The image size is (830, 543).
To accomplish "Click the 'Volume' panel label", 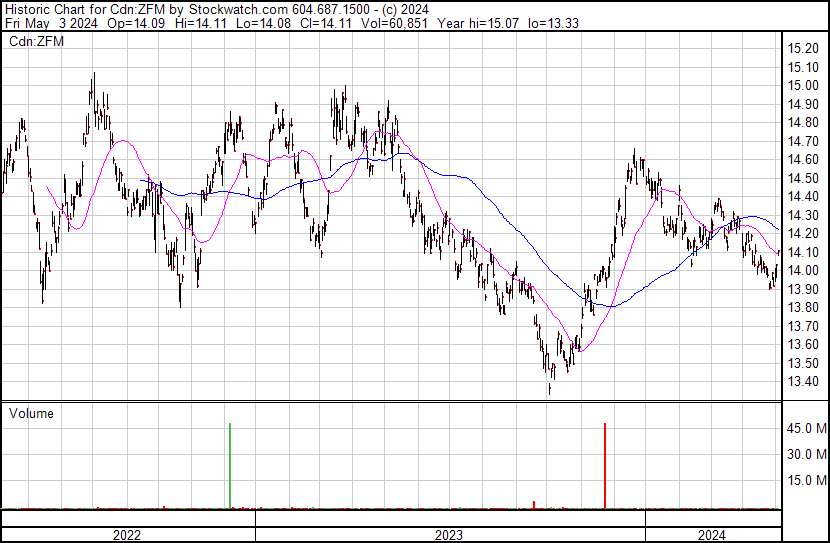I will tap(31, 413).
